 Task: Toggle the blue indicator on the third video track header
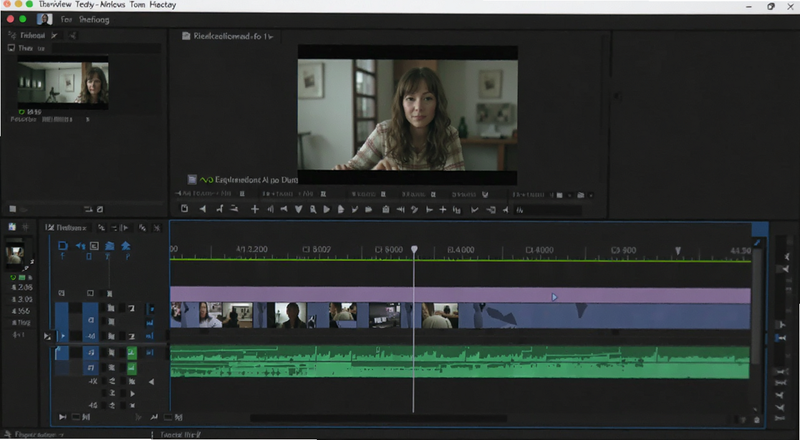(150, 336)
